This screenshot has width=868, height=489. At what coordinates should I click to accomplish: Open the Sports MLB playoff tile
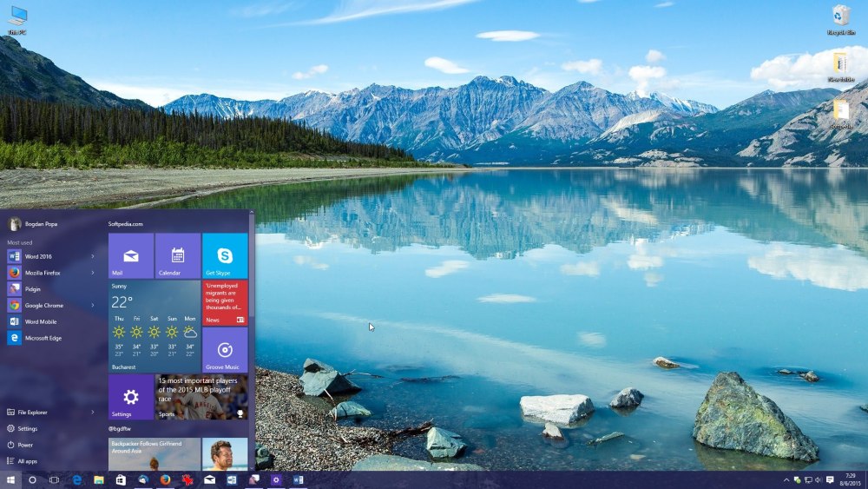[x=201, y=397]
